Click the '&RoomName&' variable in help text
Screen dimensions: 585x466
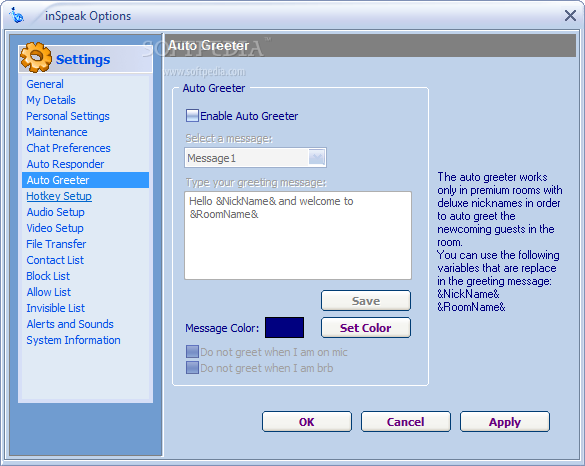pyautogui.click(x=471, y=307)
